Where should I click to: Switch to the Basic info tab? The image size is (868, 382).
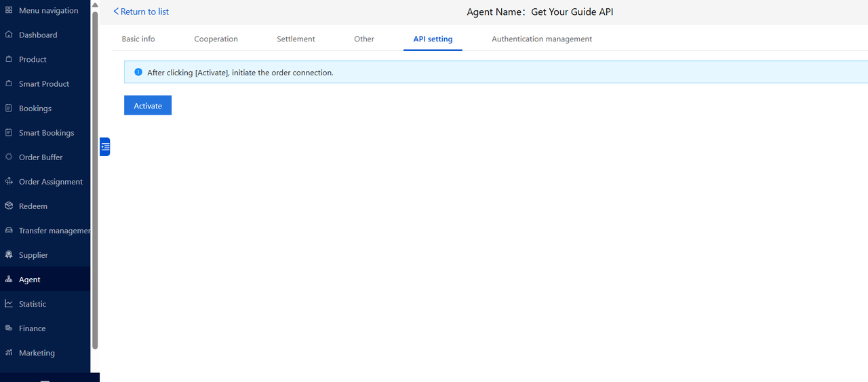(x=138, y=39)
